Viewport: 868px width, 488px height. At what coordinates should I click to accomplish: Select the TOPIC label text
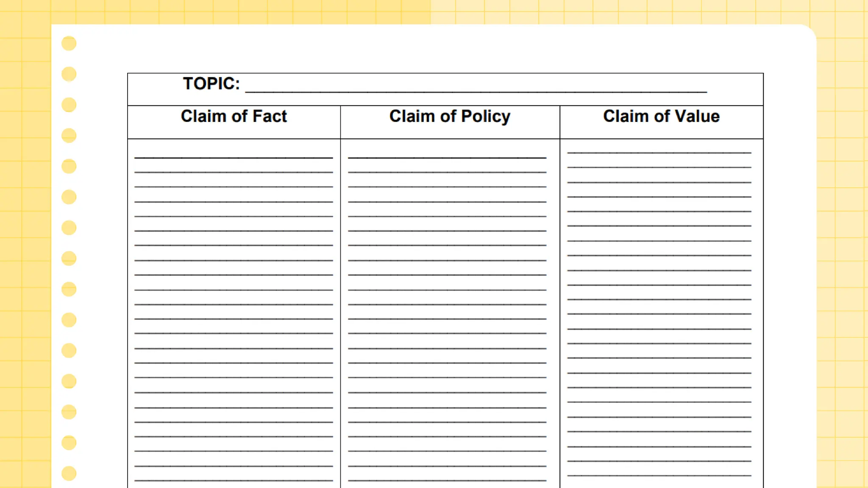pos(211,84)
